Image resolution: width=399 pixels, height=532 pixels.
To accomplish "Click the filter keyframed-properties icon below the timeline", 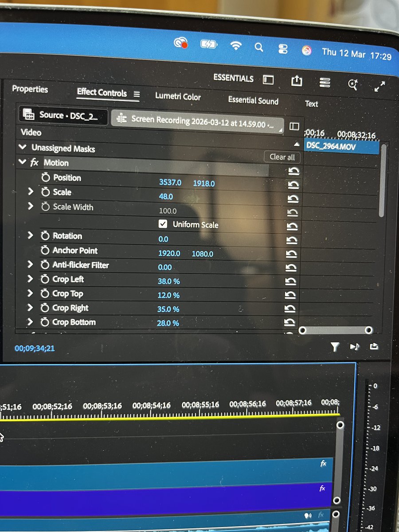I will (x=335, y=348).
